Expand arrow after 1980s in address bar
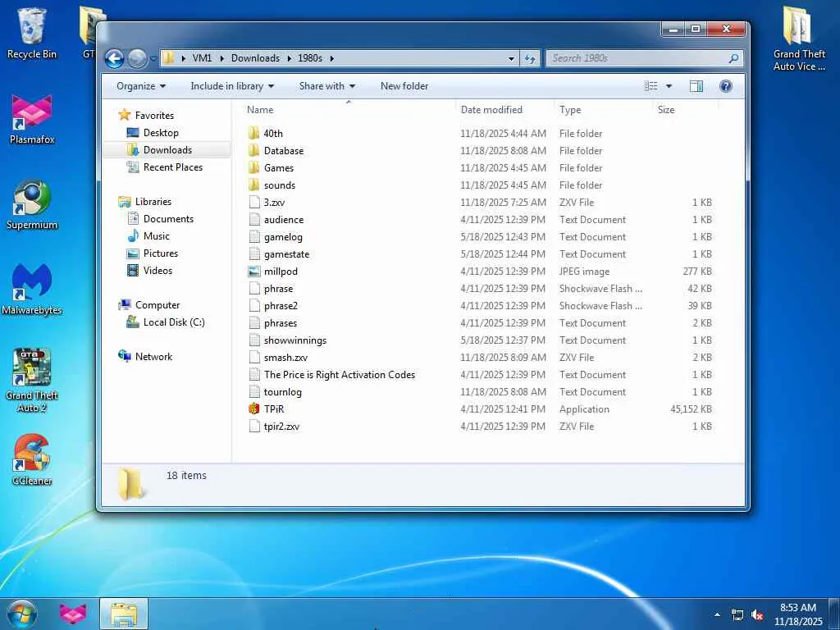 pos(331,58)
